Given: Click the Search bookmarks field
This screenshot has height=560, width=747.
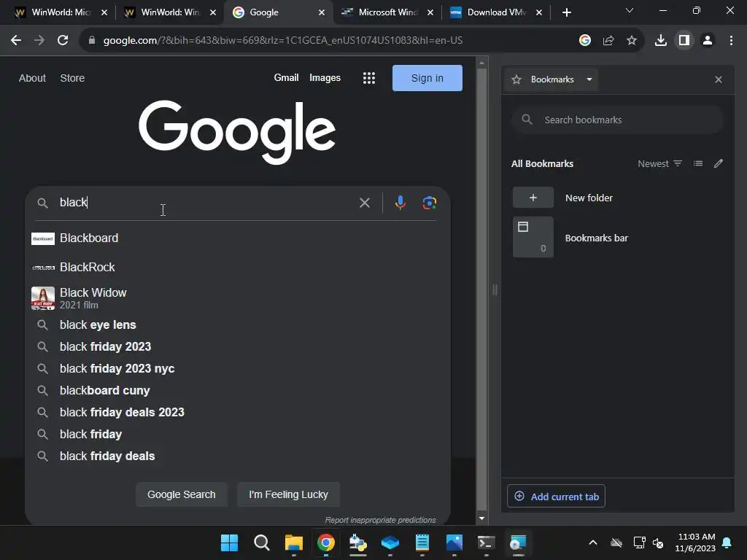Looking at the screenshot, I should coord(617,120).
